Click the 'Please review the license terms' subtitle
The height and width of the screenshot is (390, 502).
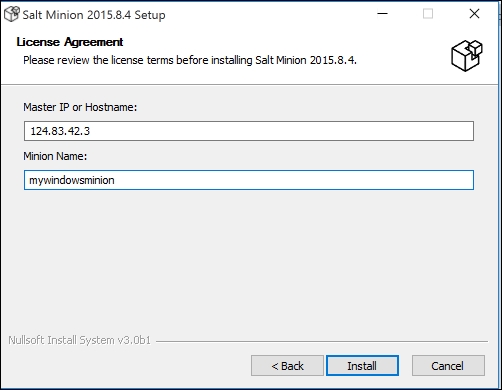pos(190,60)
